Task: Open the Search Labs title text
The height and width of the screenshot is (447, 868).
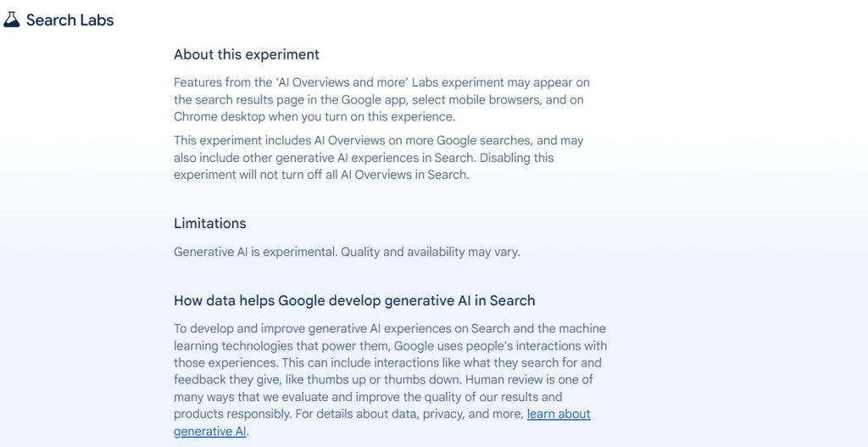Action: 70,20
